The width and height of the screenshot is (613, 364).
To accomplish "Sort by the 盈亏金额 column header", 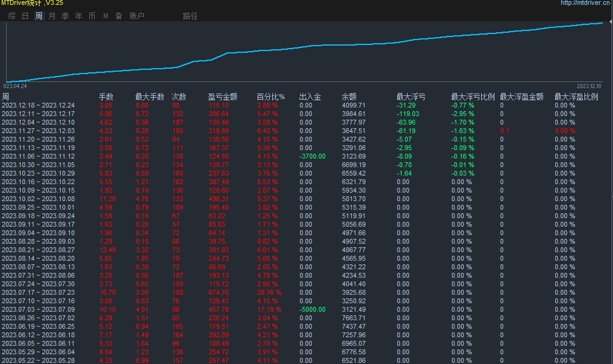I will 222,96.
